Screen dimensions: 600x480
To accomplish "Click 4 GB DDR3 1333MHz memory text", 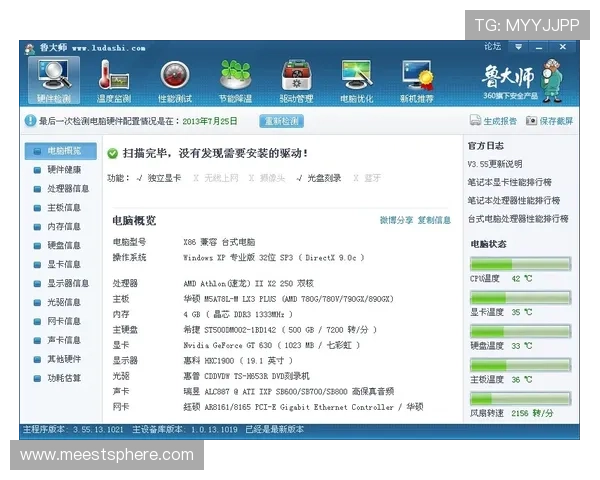I will [x=238, y=314].
